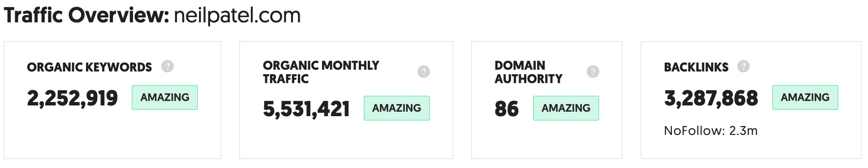The image size is (868, 168).
Task: Select the AMAZING badge next to Backlinks
Action: click(805, 97)
